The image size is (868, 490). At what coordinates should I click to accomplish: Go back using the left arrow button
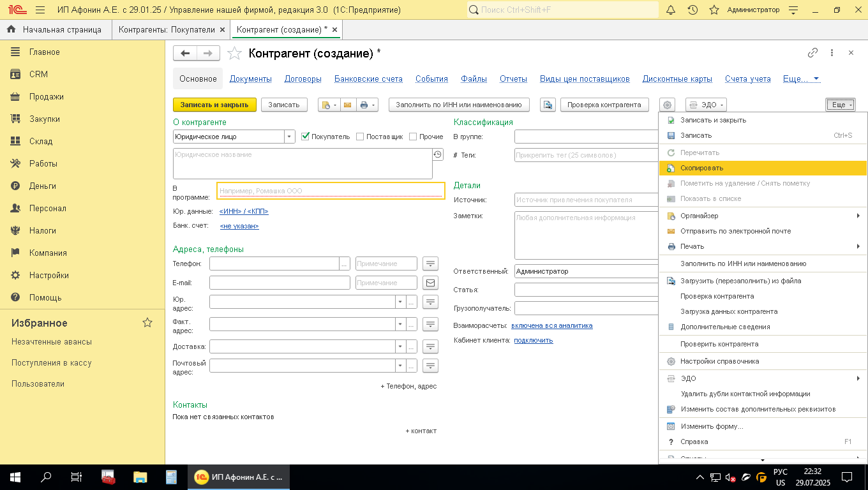click(x=185, y=54)
